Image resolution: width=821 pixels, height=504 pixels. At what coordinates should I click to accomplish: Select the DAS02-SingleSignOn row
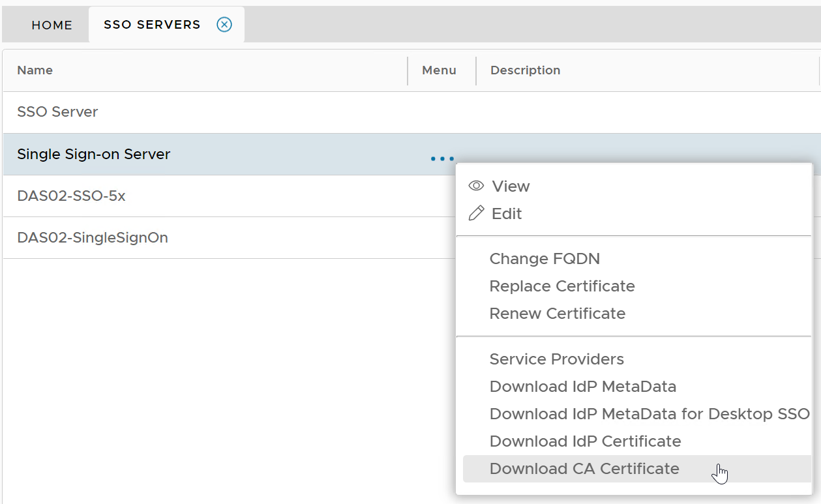[x=93, y=238]
